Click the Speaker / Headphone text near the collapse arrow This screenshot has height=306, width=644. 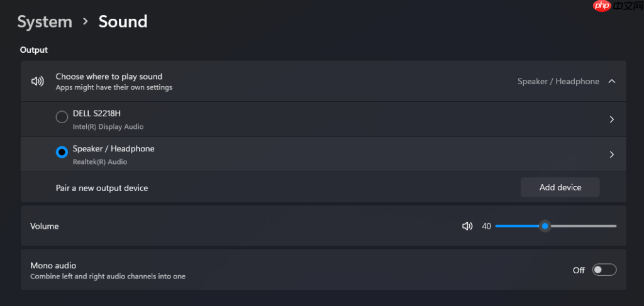tap(558, 81)
